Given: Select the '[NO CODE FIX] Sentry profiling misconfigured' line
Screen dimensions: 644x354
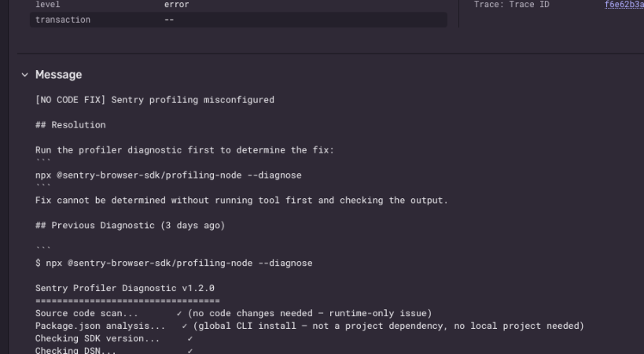Looking at the screenshot, I should tap(155, 100).
